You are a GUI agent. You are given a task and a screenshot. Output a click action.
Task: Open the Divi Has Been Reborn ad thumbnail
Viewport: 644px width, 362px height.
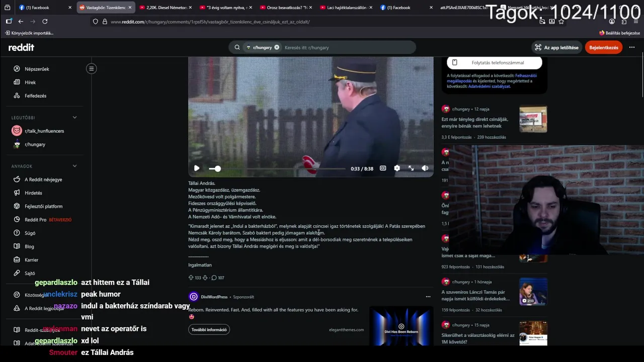click(401, 326)
